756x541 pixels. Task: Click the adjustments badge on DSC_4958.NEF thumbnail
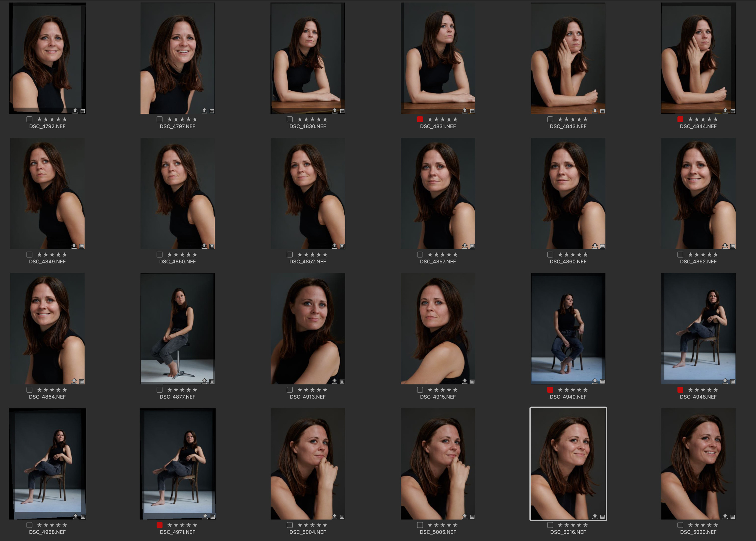tap(83, 517)
